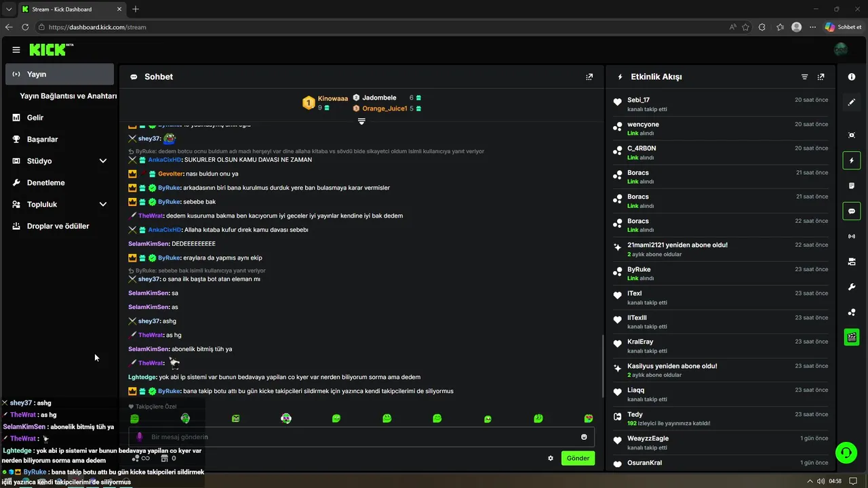
Task: Click the screen capture icon in right sidebar
Action: pyautogui.click(x=852, y=135)
